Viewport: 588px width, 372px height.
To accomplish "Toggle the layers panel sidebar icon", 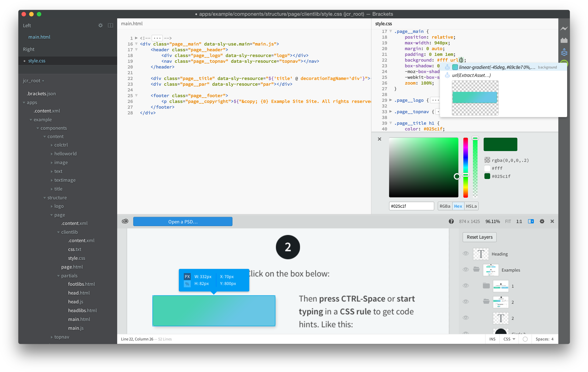I will coord(531,221).
